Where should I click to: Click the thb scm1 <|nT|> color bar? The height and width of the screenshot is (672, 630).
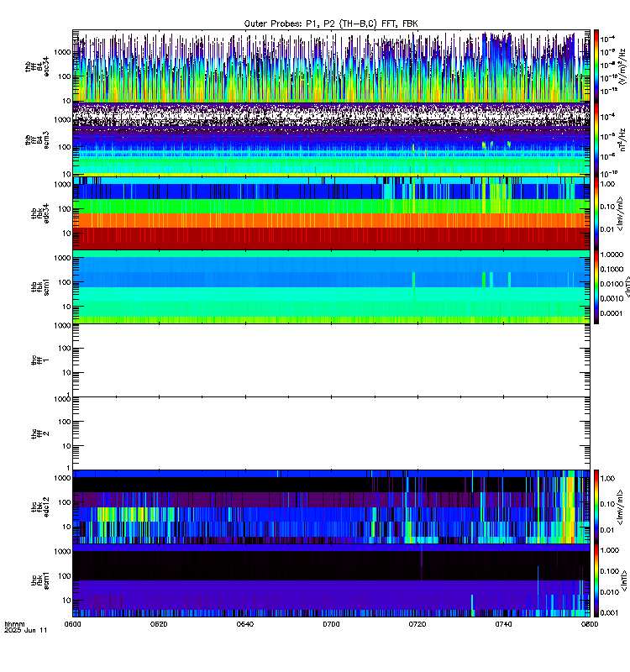point(596,286)
